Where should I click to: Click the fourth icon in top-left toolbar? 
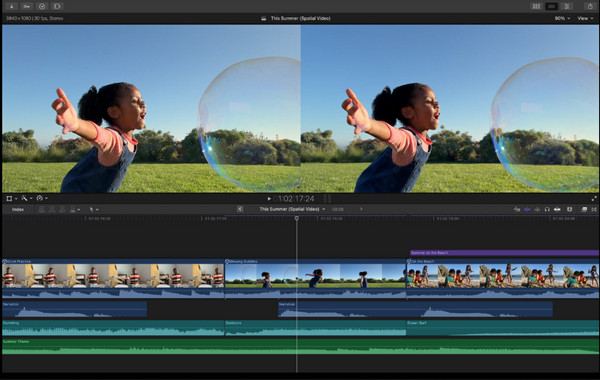(57, 6)
